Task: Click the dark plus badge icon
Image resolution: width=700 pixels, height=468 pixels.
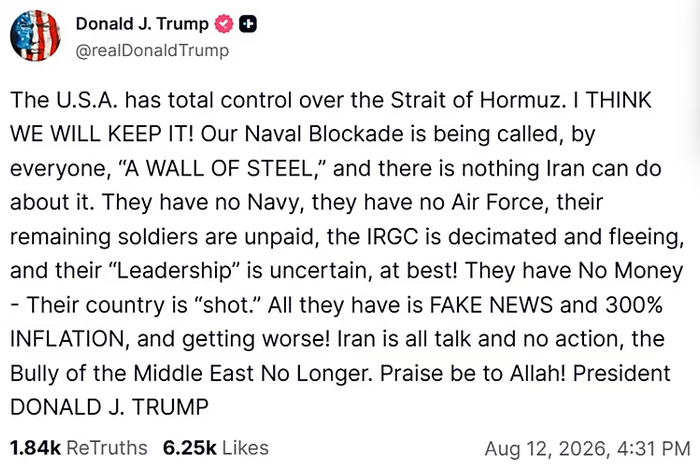Action: click(248, 24)
